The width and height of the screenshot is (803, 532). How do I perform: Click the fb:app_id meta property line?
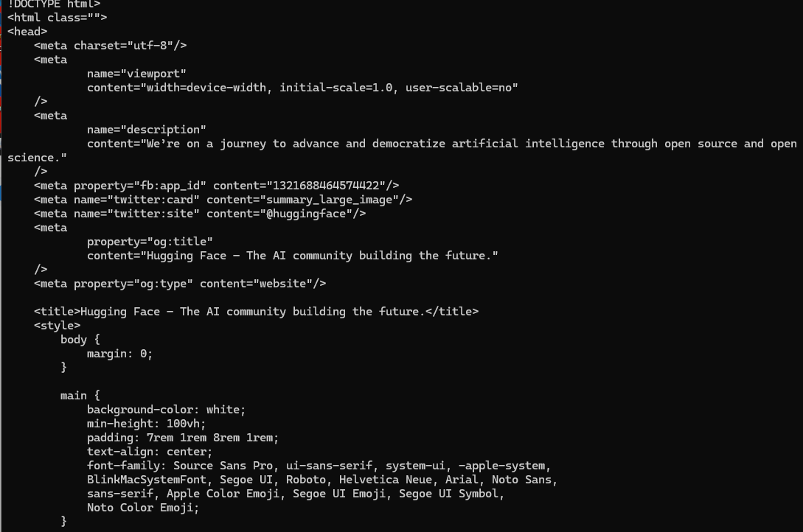(x=216, y=186)
